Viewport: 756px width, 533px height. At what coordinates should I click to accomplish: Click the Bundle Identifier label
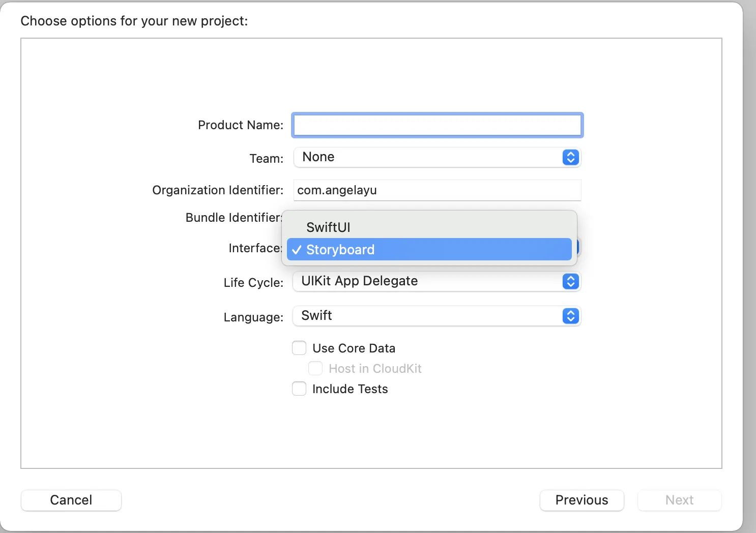pyautogui.click(x=233, y=218)
